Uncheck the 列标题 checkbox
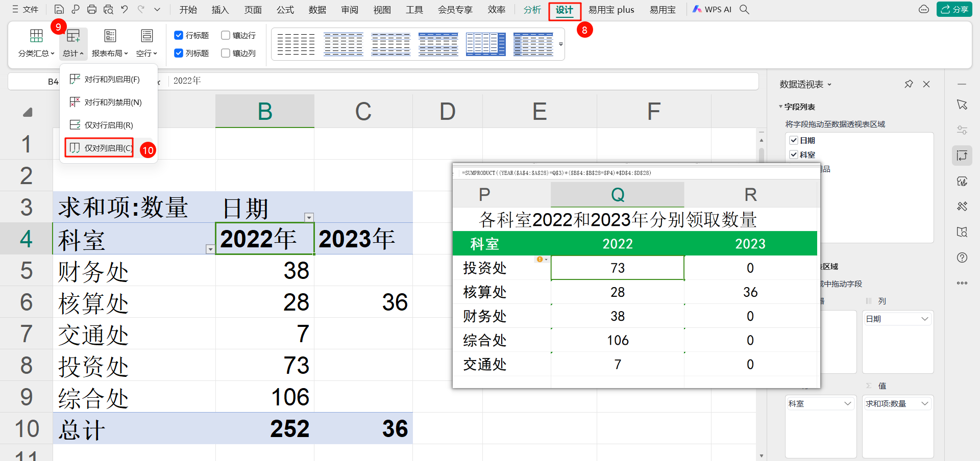 [179, 53]
